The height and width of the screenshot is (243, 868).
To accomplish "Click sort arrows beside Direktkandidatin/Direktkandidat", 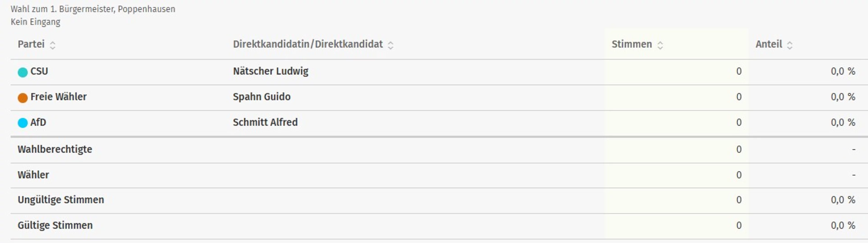I will click(x=391, y=45).
